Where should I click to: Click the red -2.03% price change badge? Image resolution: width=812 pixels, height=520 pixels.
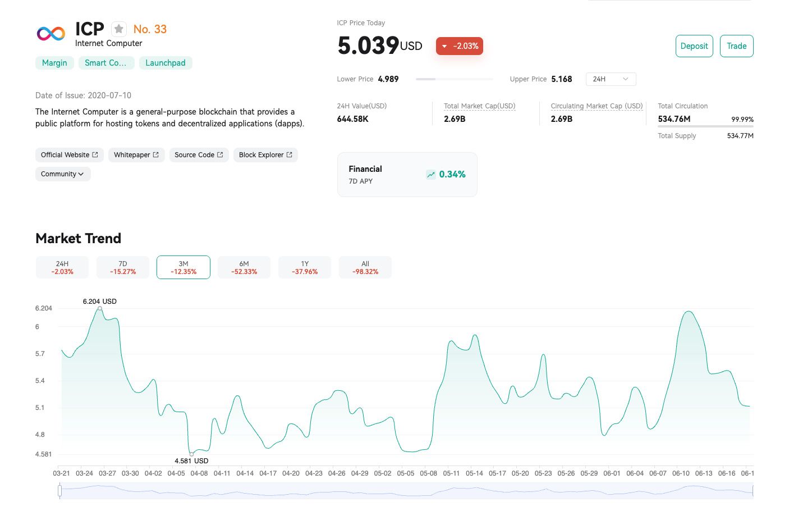coord(459,46)
